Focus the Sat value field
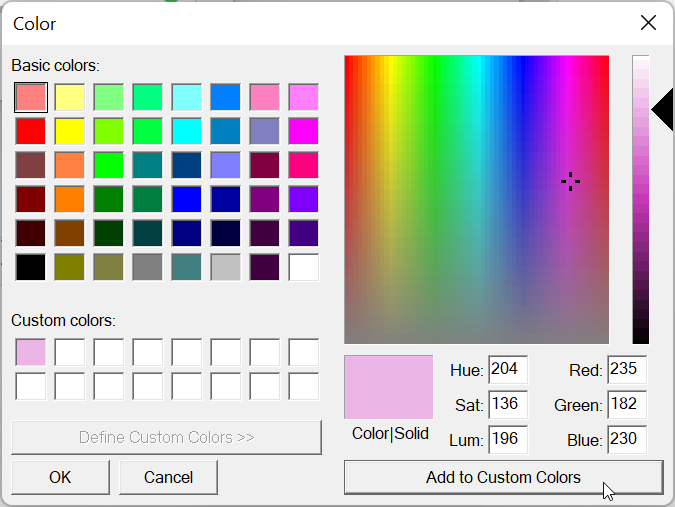This screenshot has height=507, width=675. click(507, 405)
